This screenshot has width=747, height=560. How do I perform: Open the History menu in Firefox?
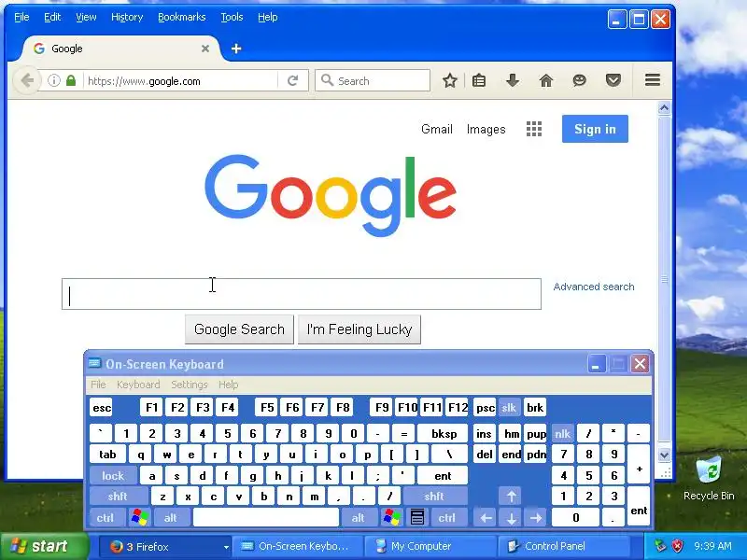point(127,17)
